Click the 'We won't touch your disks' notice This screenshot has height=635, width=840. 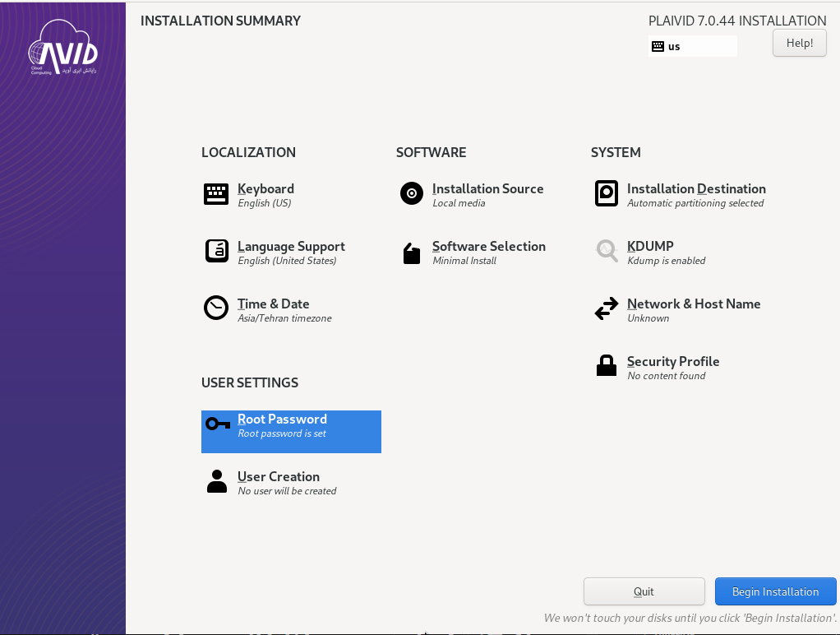click(690, 618)
